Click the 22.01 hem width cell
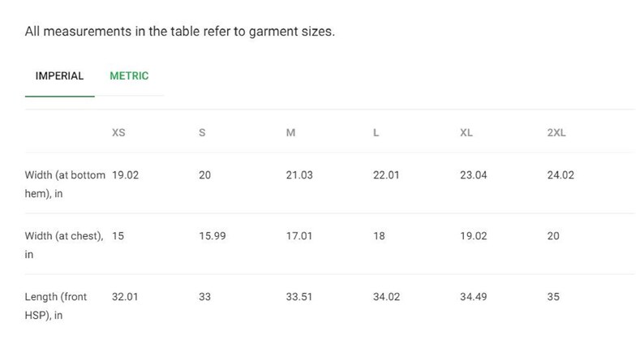644x344 pixels. click(386, 175)
